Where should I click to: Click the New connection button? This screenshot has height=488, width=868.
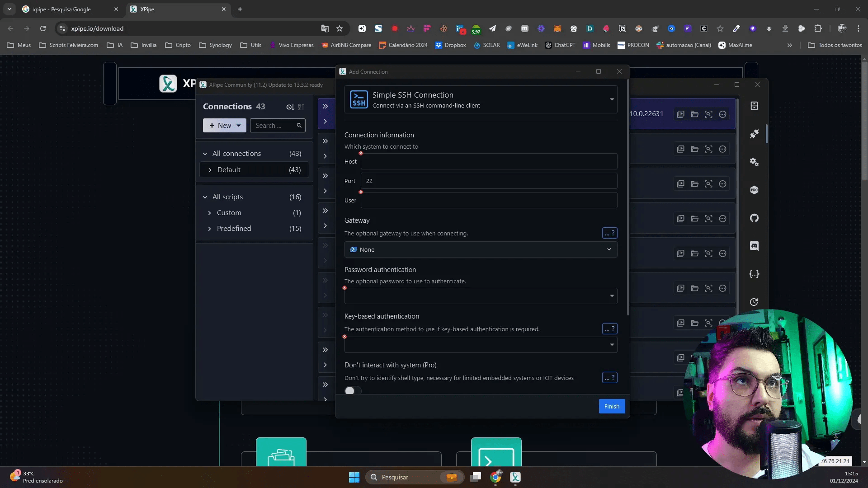(225, 126)
